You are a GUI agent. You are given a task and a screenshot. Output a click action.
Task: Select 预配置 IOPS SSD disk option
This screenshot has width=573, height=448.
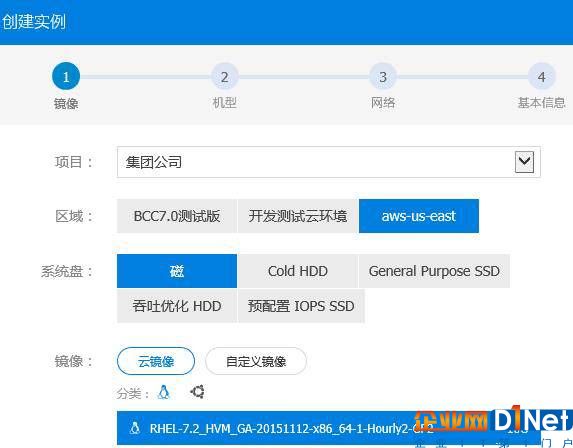(301, 306)
